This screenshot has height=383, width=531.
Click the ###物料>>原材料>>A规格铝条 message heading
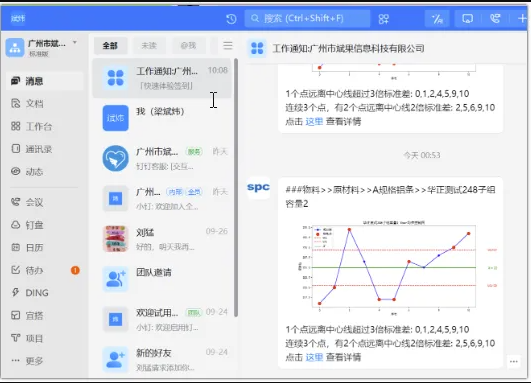390,196
